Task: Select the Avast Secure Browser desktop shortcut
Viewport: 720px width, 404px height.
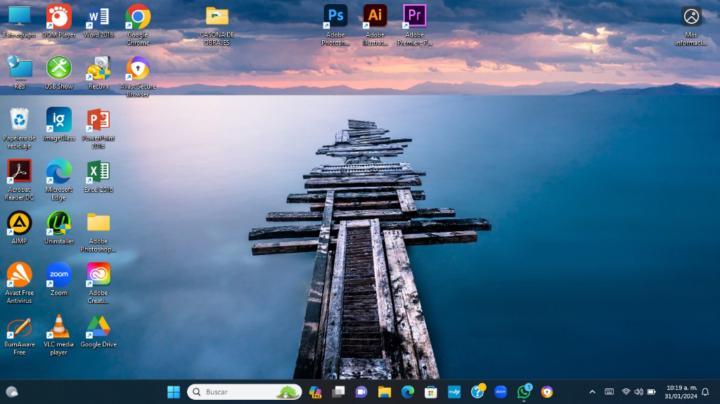Action: click(x=138, y=76)
